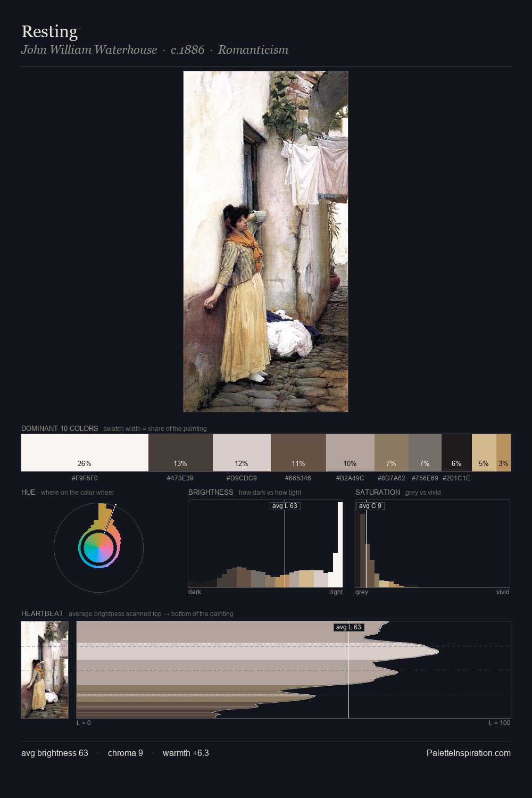Click the 'SATURATION' section heading
The height and width of the screenshot is (798, 532).
378,492
